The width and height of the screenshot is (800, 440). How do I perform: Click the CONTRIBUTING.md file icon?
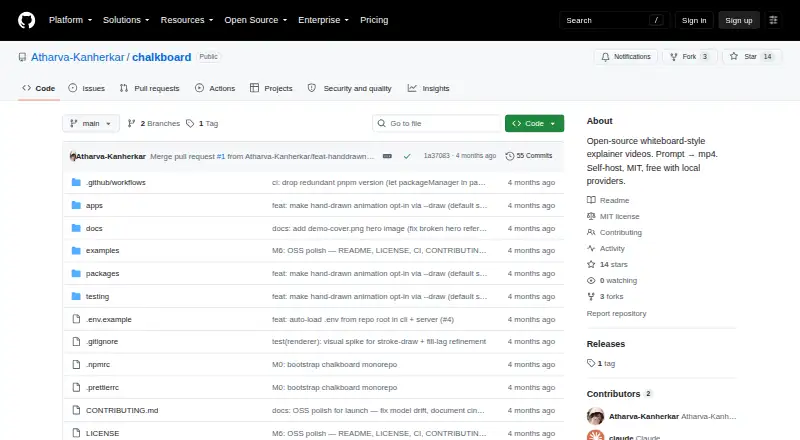tap(76, 410)
